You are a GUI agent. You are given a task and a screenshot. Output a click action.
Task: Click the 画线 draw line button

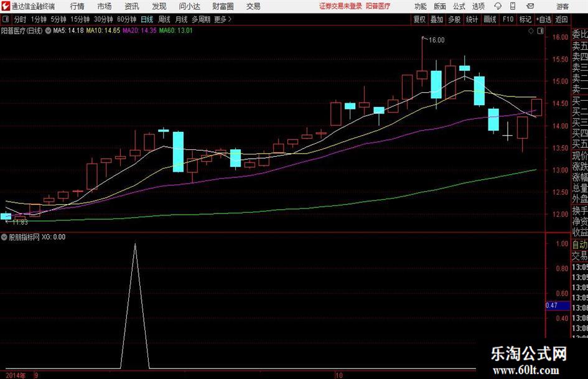(490, 19)
